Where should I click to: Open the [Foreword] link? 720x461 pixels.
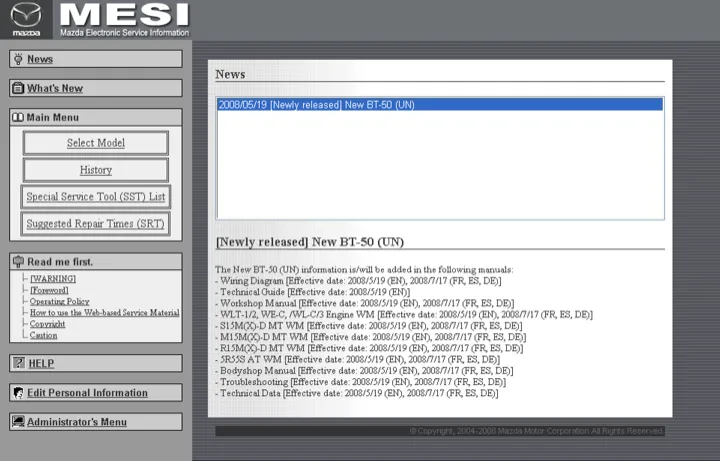tap(49, 290)
